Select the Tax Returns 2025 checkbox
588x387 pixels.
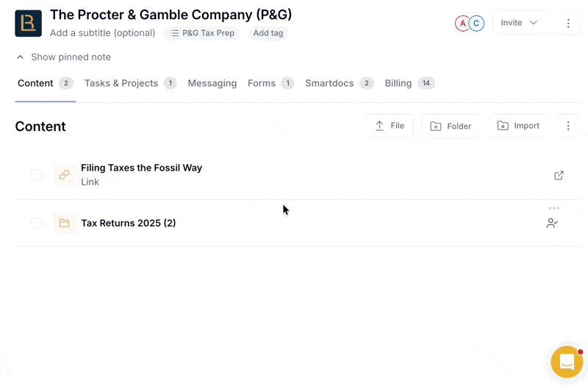pyautogui.click(x=37, y=223)
